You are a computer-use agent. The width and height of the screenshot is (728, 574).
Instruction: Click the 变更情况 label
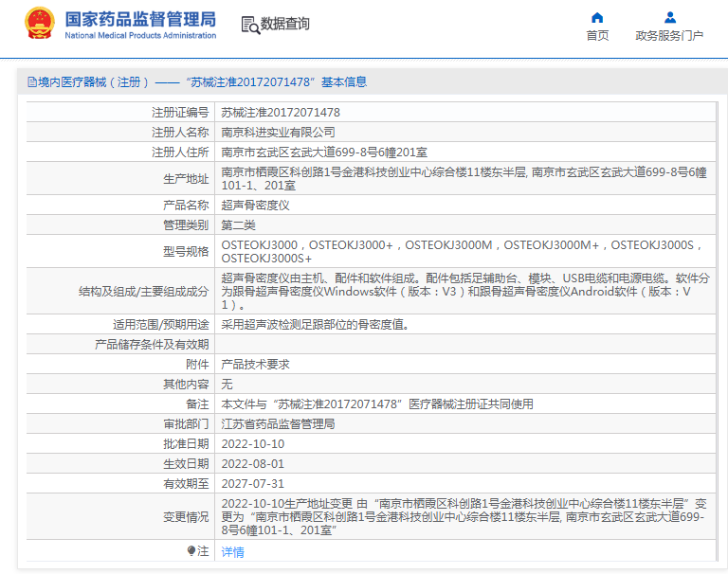coord(186,517)
